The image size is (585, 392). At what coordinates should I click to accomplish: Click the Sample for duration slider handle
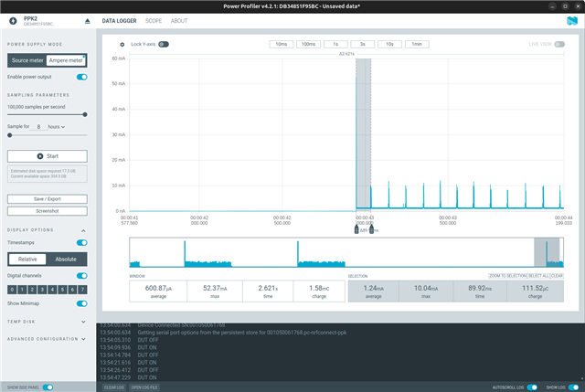(10, 135)
